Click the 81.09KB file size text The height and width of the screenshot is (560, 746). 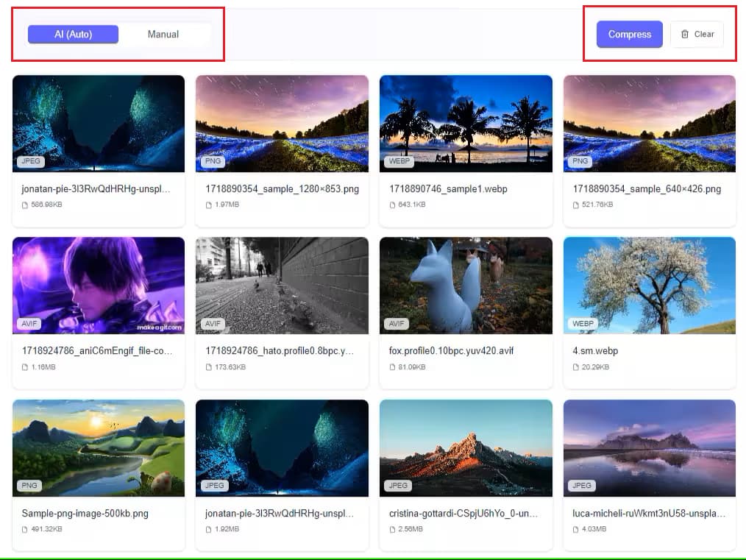click(412, 366)
